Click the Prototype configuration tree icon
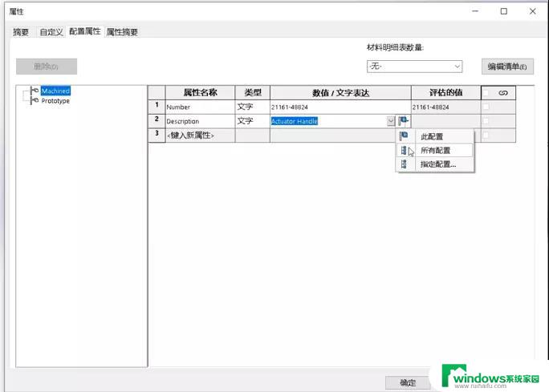 click(x=35, y=101)
